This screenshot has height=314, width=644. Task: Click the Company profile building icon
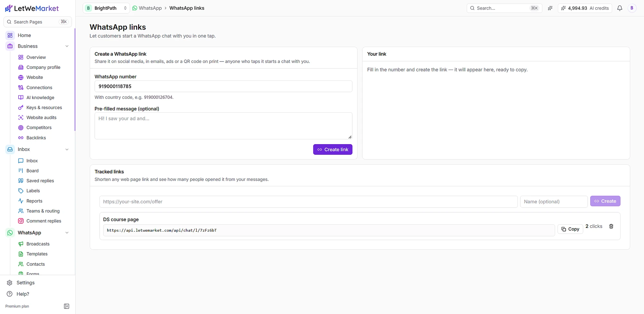pos(21,67)
